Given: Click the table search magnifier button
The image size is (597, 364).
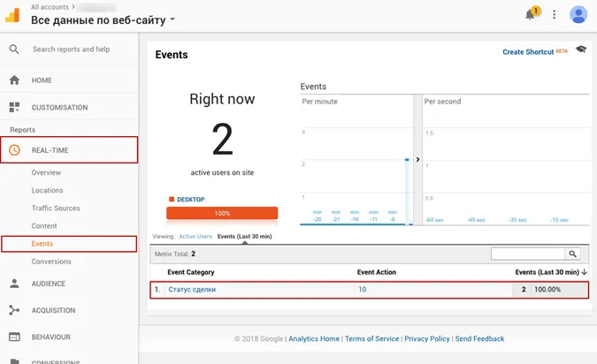Looking at the screenshot, I should click(x=572, y=254).
